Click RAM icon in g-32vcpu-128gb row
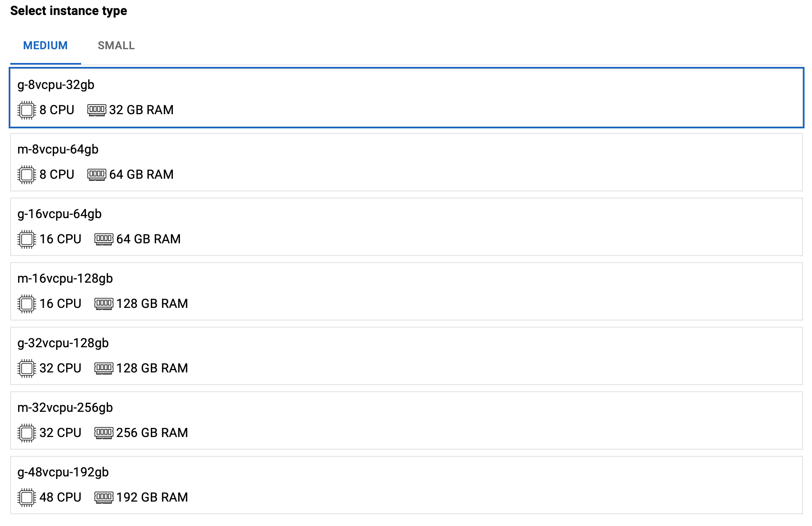812x526 pixels. pyautogui.click(x=104, y=368)
